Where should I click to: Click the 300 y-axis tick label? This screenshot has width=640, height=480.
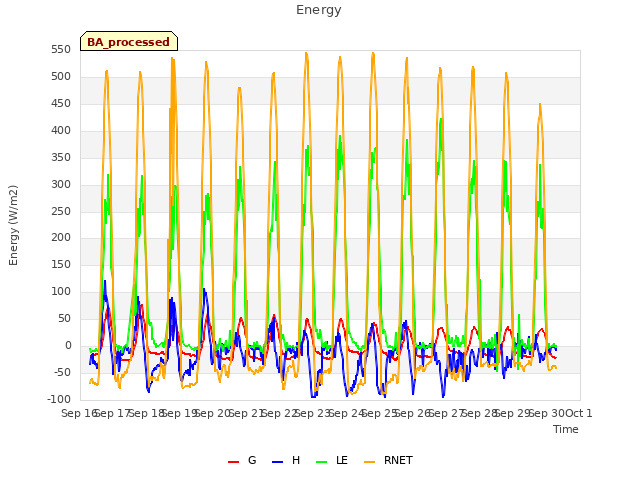pyautogui.click(x=61, y=184)
